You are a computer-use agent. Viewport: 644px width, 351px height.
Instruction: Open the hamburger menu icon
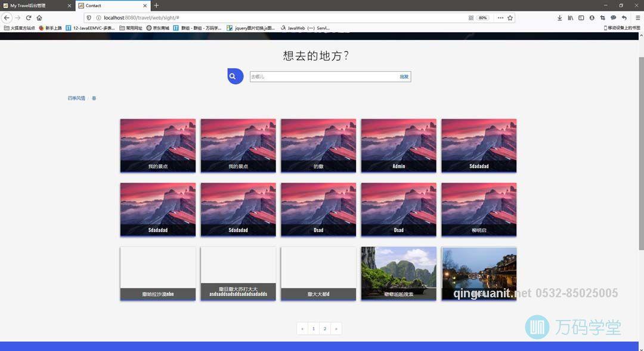tap(638, 17)
